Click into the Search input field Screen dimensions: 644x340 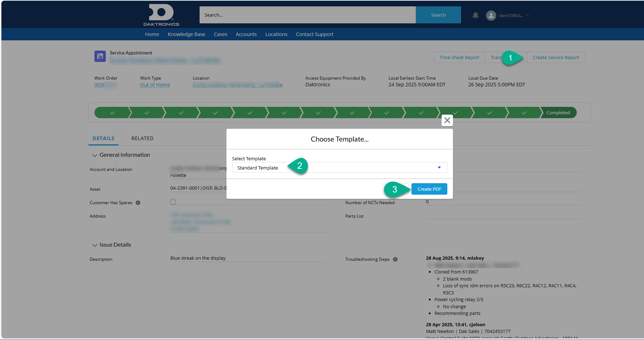point(307,15)
